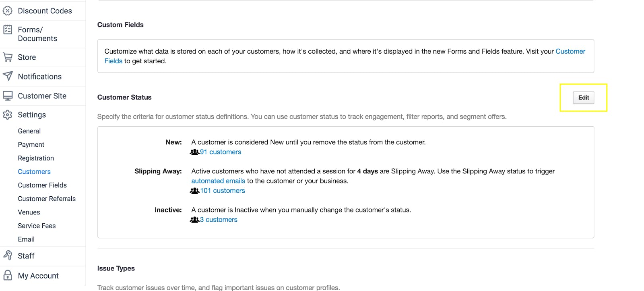Open Service Fees settings submenu
The image size is (644, 291).
[x=37, y=226]
